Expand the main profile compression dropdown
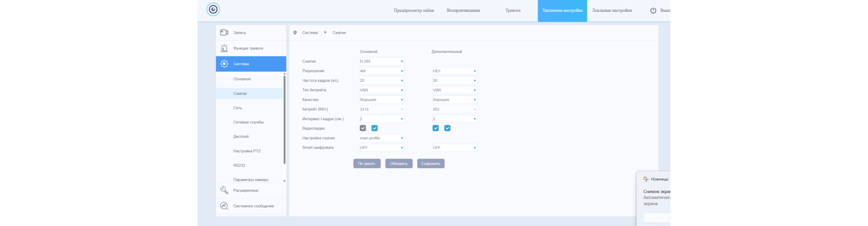Image resolution: width=868 pixels, height=226 pixels. (x=382, y=138)
